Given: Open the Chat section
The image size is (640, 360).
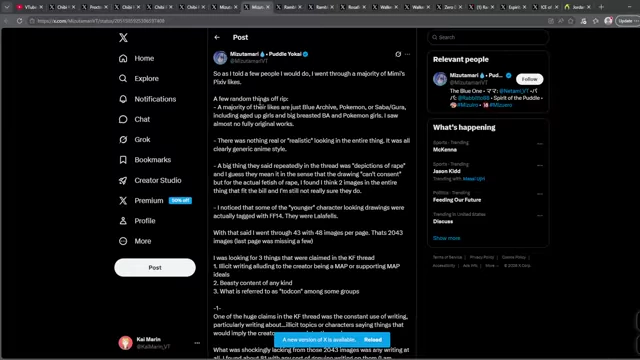Looking at the screenshot, I should (134, 119).
